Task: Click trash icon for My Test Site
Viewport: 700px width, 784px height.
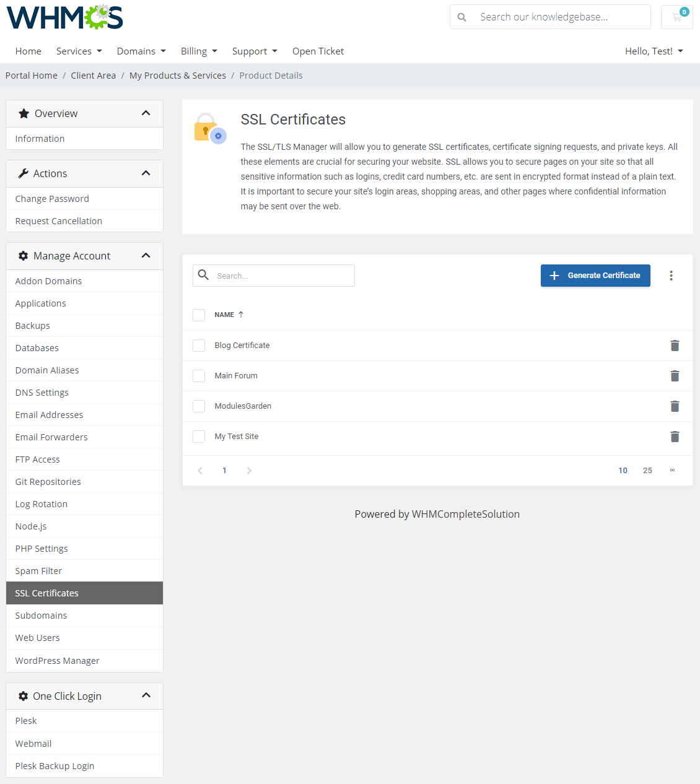Action: coord(675,437)
